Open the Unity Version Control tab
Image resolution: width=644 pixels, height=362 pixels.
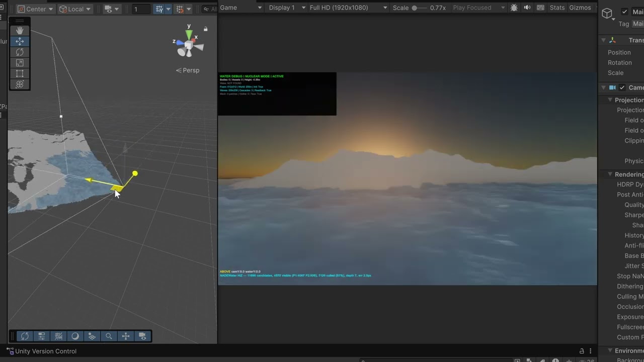click(41, 351)
